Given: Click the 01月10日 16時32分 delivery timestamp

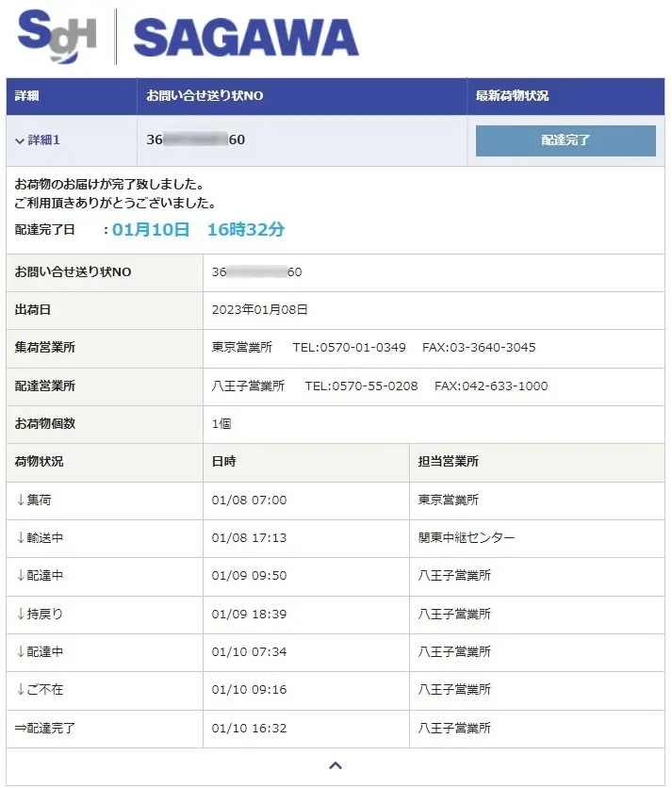Looking at the screenshot, I should (x=198, y=229).
